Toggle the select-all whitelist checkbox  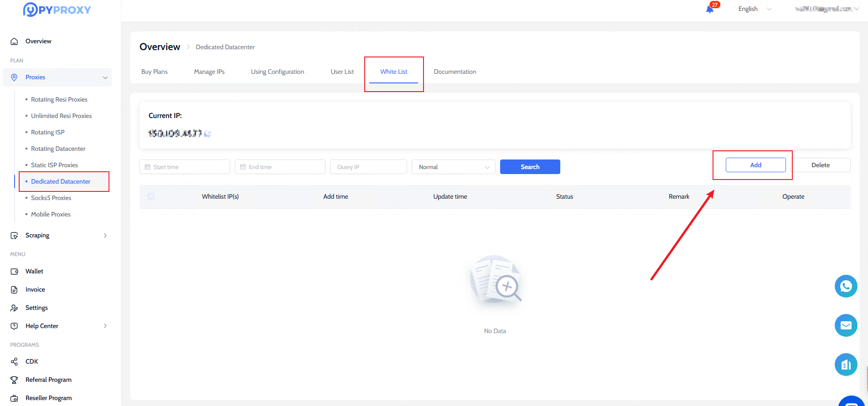151,196
